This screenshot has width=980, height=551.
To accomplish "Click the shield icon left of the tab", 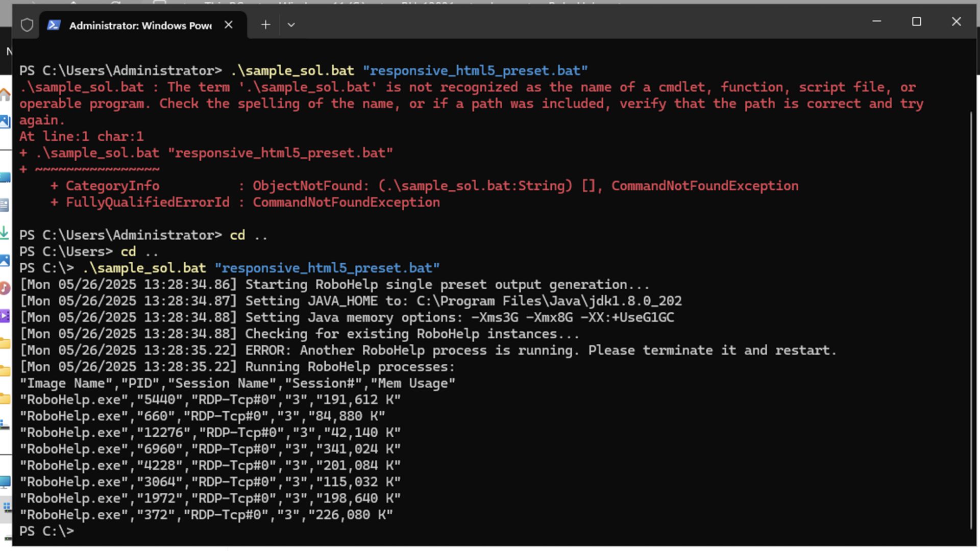I will pos(27,25).
